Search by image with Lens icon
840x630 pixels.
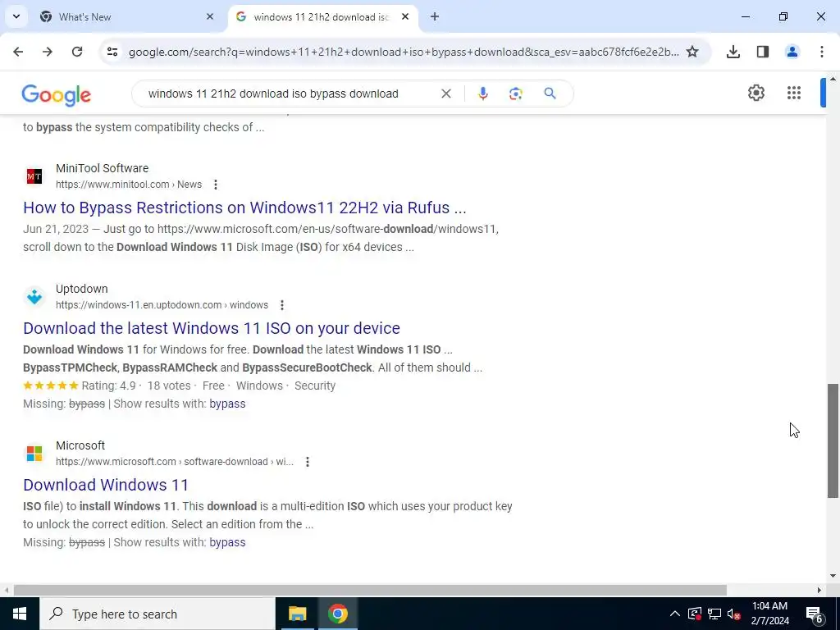click(515, 94)
